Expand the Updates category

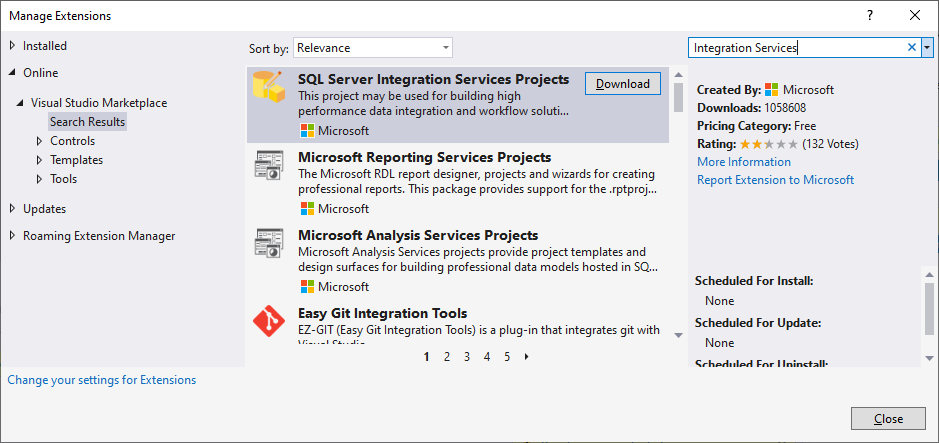tap(12, 209)
